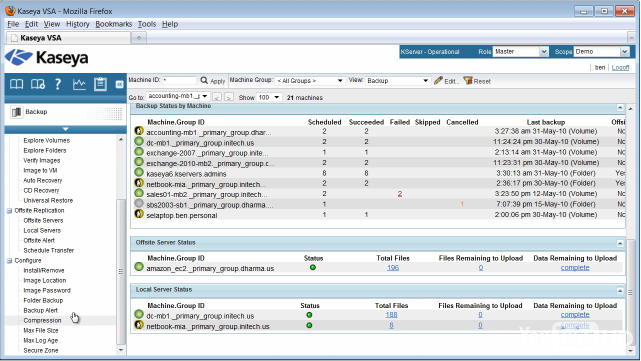Image resolution: width=641 pixels, height=361 pixels.
Task: Click the magnifier Apply icon
Action: click(x=204, y=81)
